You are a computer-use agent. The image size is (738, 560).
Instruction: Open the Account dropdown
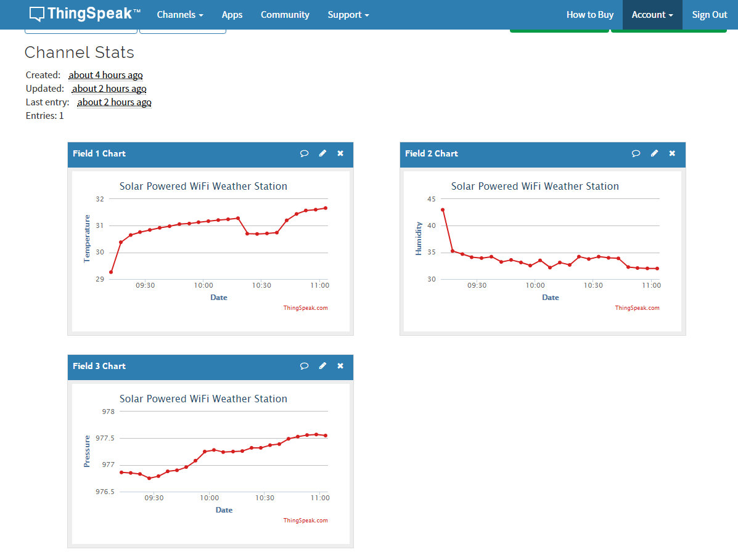pos(652,15)
